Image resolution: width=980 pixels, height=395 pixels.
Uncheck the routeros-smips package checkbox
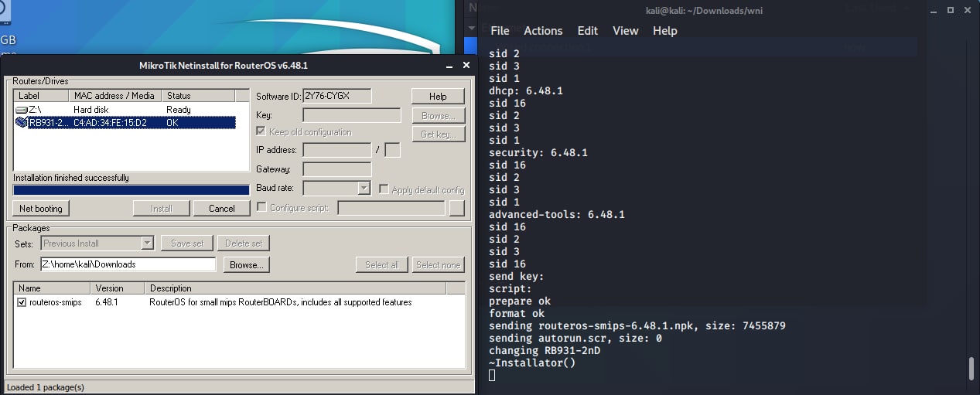(x=22, y=302)
